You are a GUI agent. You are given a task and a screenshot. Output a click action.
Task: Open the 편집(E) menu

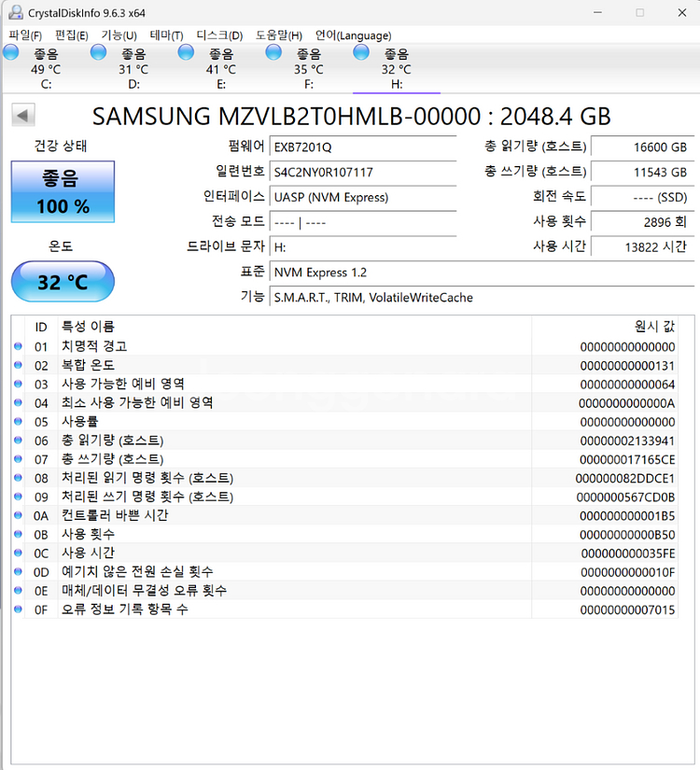(71, 35)
